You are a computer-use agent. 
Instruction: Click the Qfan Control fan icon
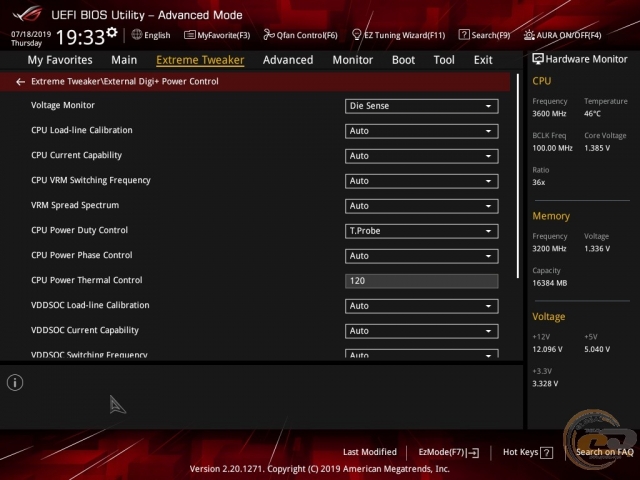tap(269, 35)
